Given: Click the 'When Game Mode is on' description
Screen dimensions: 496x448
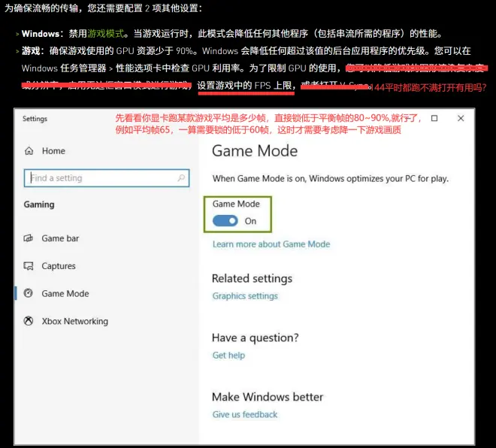Looking at the screenshot, I should (331, 178).
